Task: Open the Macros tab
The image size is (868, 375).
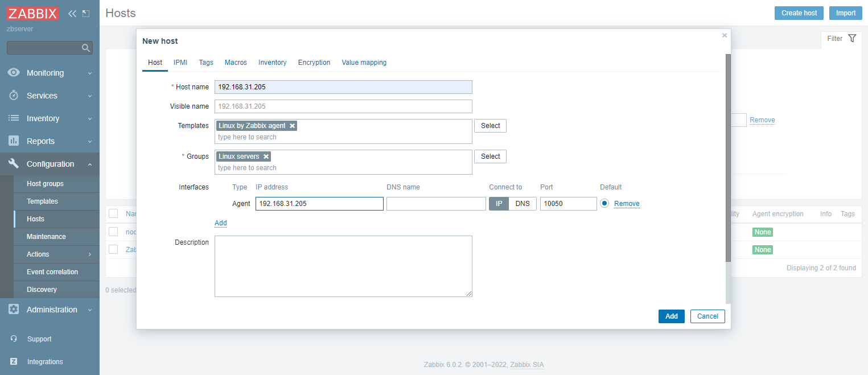Action: (236, 63)
